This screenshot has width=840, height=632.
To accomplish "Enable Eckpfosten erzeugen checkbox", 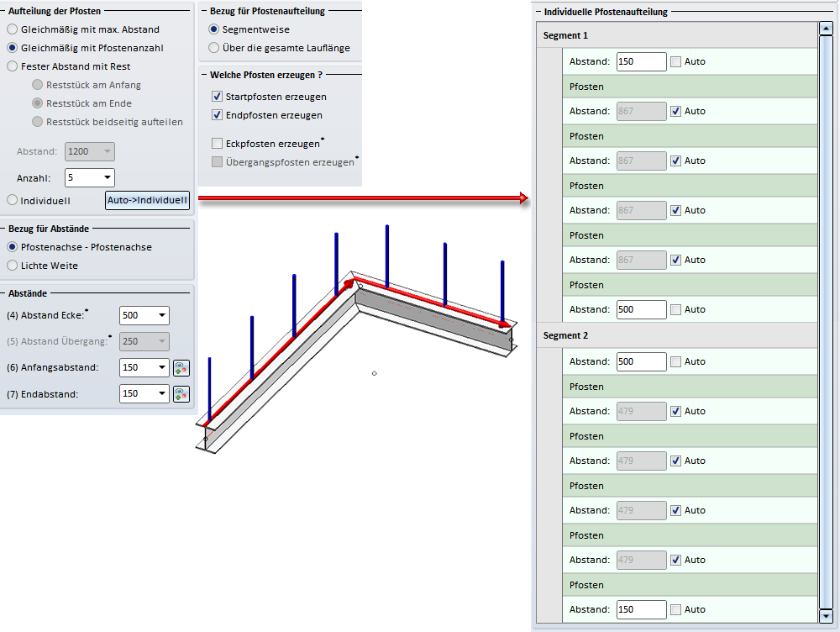I will click(217, 143).
